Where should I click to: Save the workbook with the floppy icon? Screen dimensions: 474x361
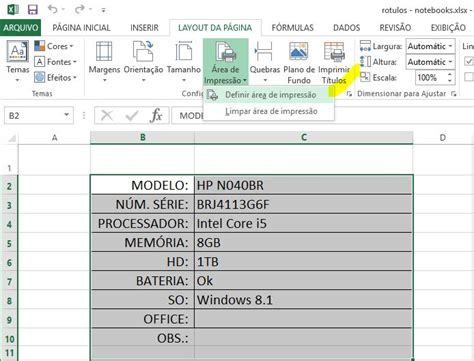pyautogui.click(x=32, y=9)
